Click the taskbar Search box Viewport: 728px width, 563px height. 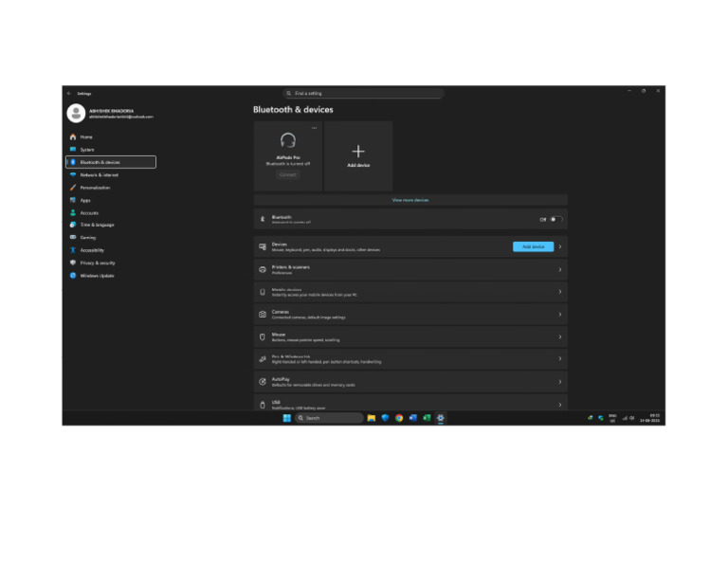pos(329,418)
